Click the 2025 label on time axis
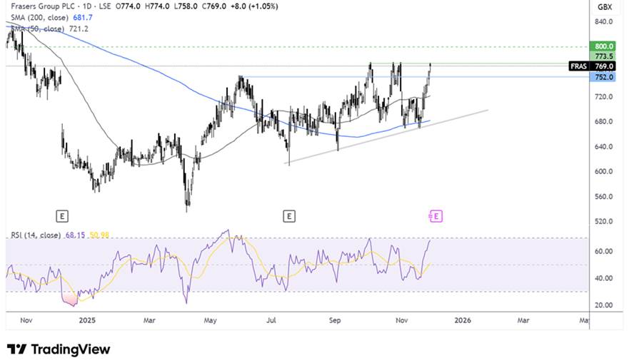The width and height of the screenshot is (644, 363). 89,320
